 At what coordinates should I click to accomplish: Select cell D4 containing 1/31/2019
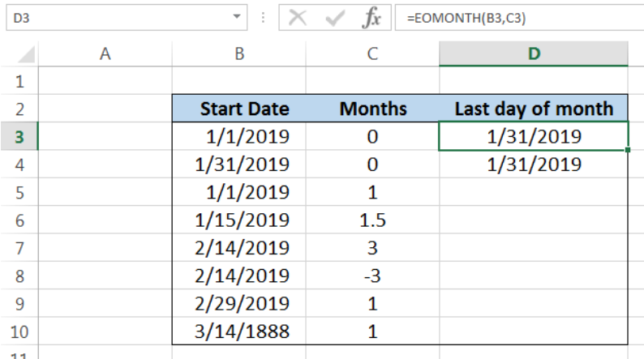point(534,165)
